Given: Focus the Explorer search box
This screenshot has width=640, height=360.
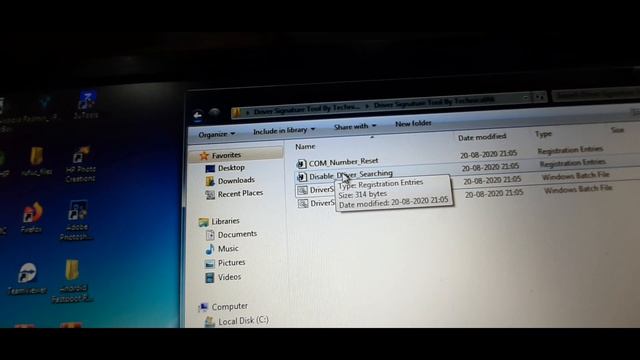Looking at the screenshot, I should (596, 95).
